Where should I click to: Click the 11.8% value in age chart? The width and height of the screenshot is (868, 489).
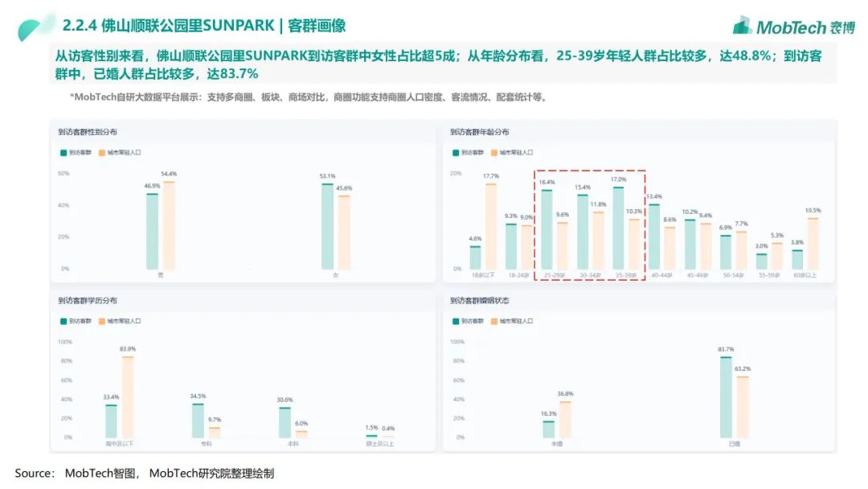tap(599, 204)
